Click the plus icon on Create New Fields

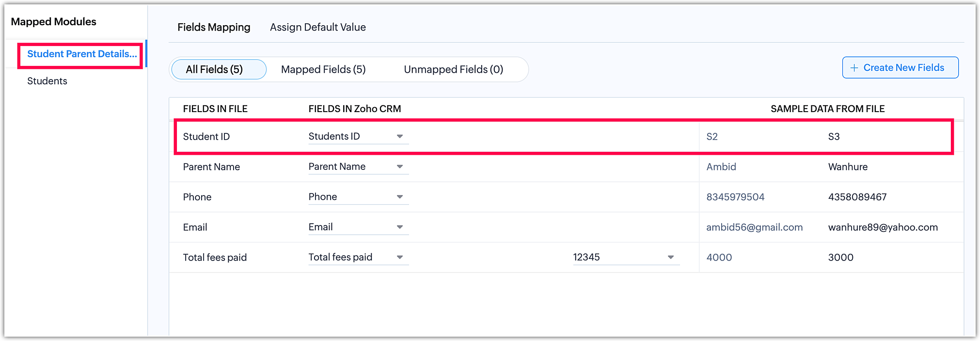pyautogui.click(x=854, y=68)
